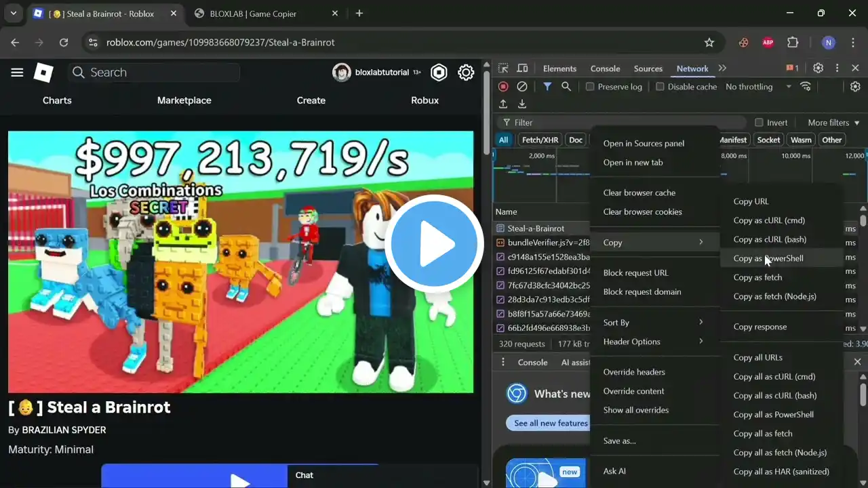This screenshot has height=488, width=868.
Task: Open DevTools settings gear in top bar
Action: point(818,68)
